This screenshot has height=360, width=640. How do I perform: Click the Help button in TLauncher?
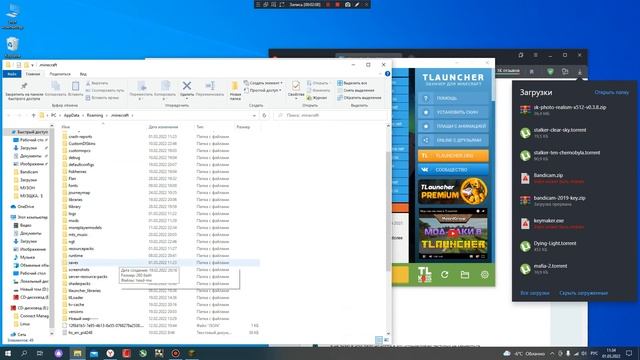click(453, 98)
